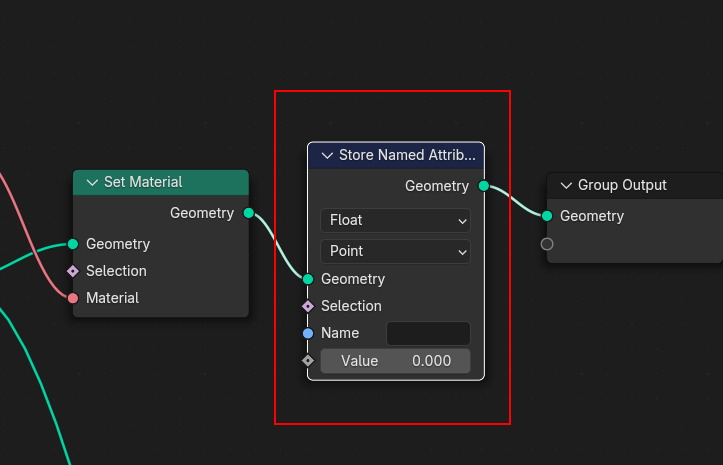Click the Geometry input label in Set Material
This screenshot has height=465, width=723.
(118, 244)
